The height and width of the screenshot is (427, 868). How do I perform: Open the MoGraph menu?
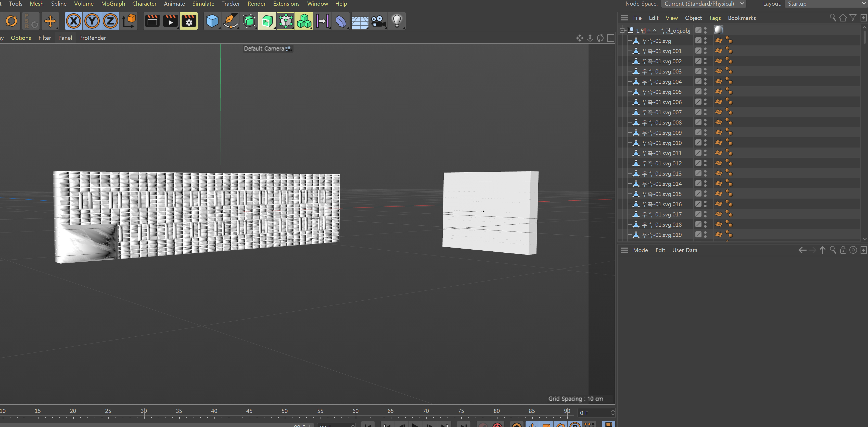click(x=113, y=4)
